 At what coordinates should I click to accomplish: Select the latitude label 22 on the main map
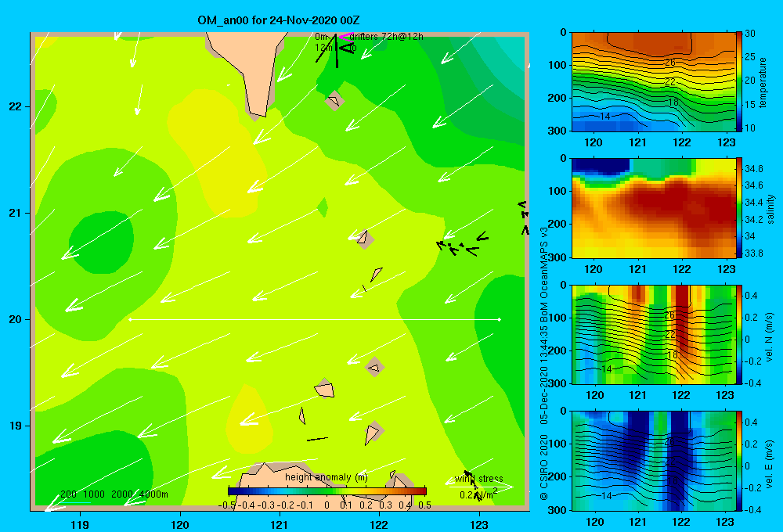(x=15, y=106)
